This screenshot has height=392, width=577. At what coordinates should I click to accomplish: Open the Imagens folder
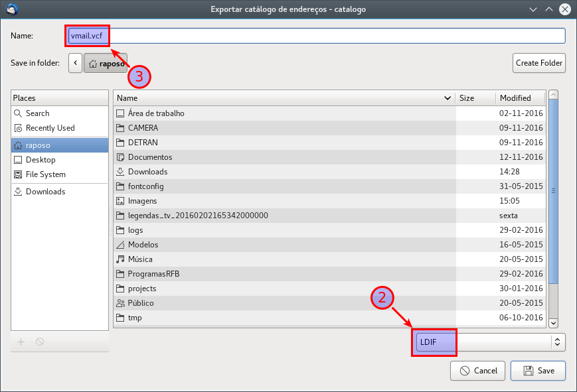point(143,201)
